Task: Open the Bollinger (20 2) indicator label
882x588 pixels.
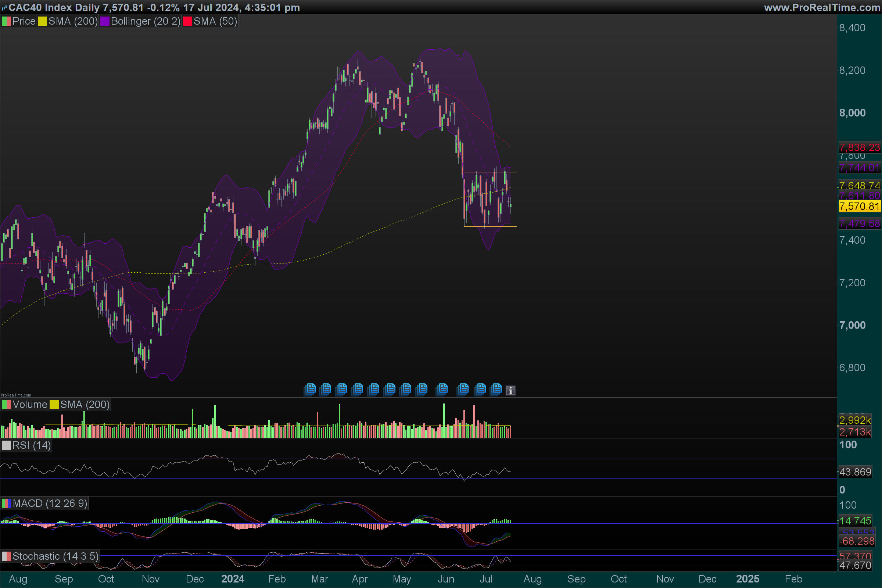Action: click(x=146, y=21)
